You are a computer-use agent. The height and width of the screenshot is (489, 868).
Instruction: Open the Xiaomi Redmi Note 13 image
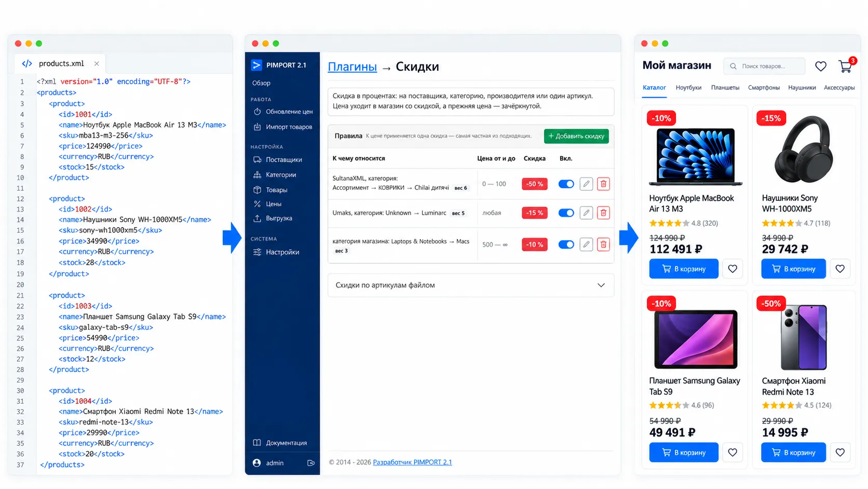coord(804,337)
